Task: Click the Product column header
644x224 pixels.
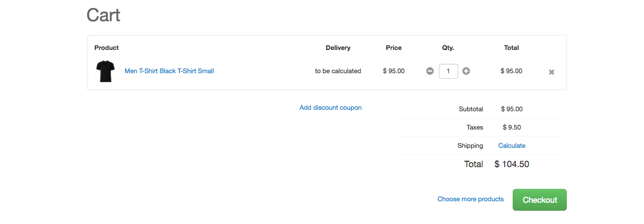Action: tap(107, 48)
